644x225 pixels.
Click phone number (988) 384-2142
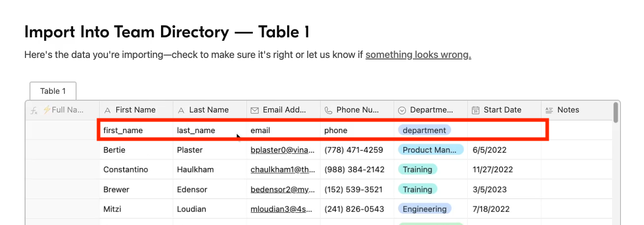point(354,169)
